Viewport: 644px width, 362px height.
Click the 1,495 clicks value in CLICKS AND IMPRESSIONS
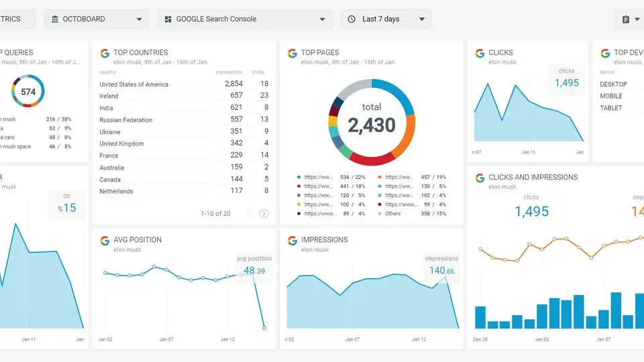pyautogui.click(x=531, y=211)
